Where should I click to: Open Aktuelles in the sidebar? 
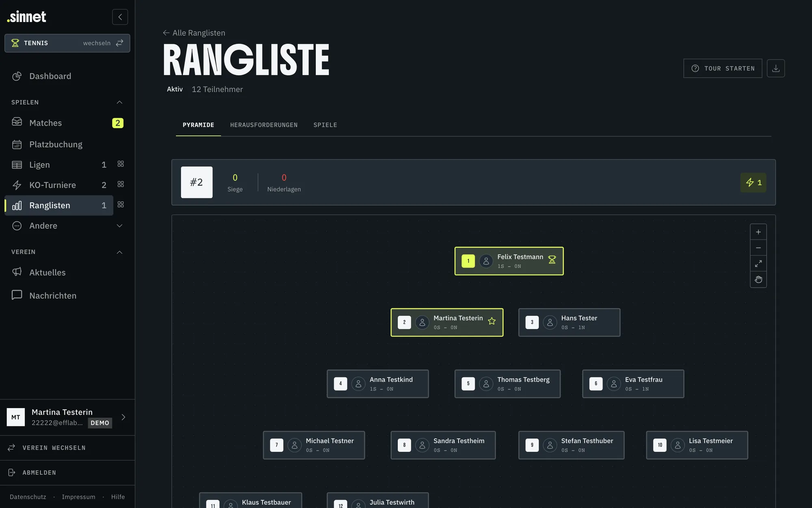click(67, 272)
